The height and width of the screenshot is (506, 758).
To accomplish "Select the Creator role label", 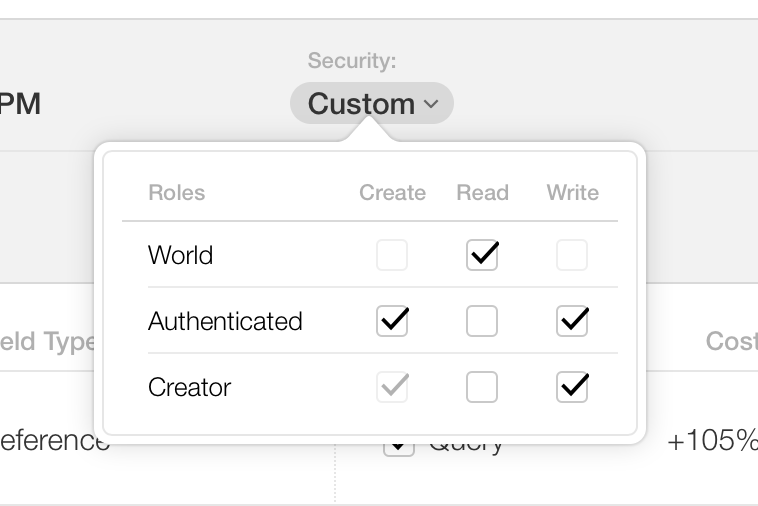I will 189,387.
